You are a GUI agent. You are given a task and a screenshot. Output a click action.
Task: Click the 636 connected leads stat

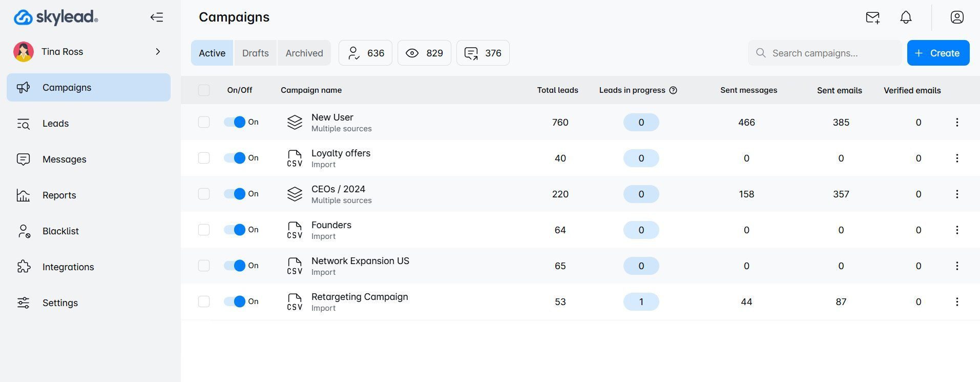click(x=365, y=53)
